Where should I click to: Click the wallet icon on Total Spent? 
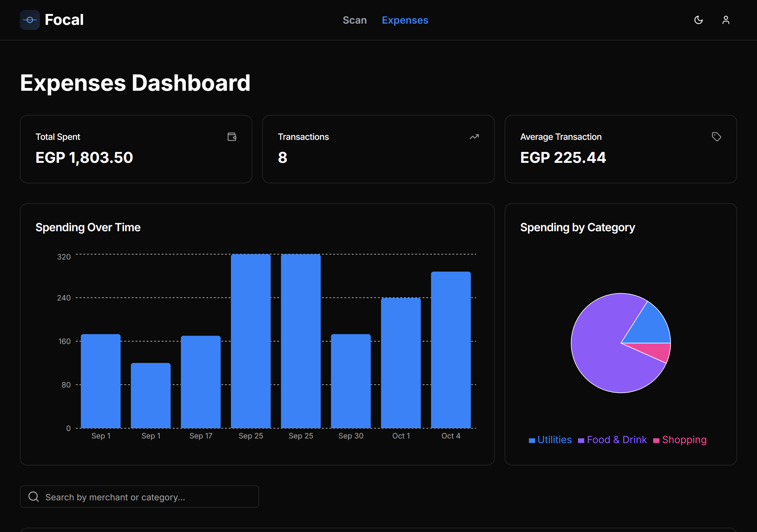[232, 137]
